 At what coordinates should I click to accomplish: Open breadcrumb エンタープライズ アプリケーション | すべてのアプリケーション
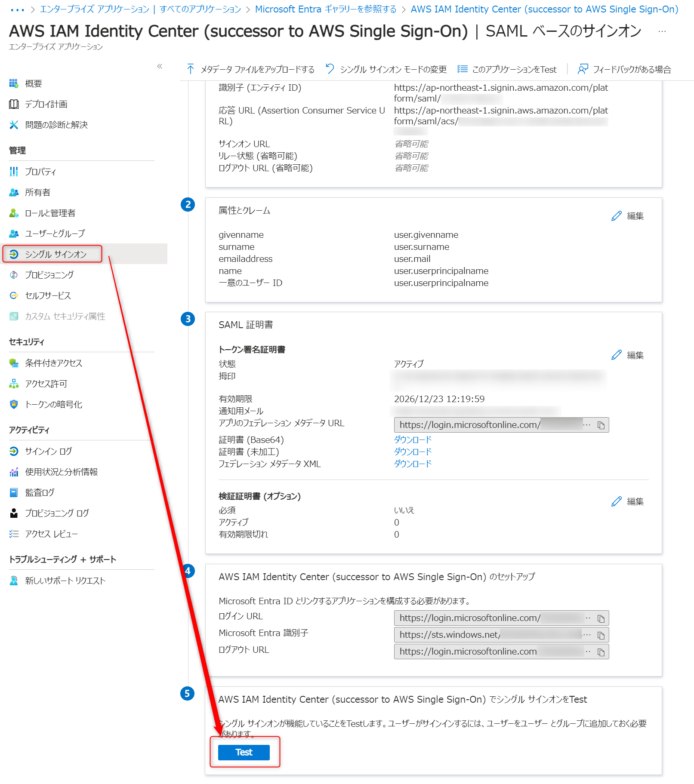click(x=141, y=9)
